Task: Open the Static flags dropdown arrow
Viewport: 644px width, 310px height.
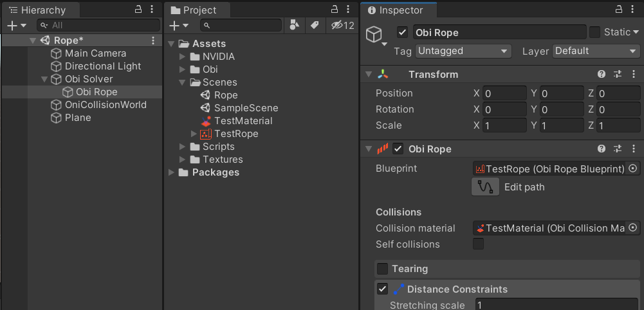Action: point(636,32)
